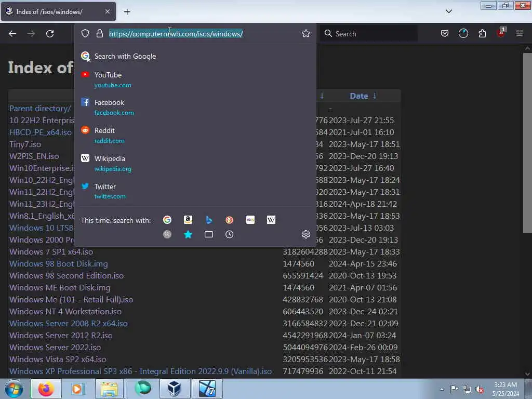
Task: Choose YouTube suggestion in dropdown
Action: click(195, 79)
